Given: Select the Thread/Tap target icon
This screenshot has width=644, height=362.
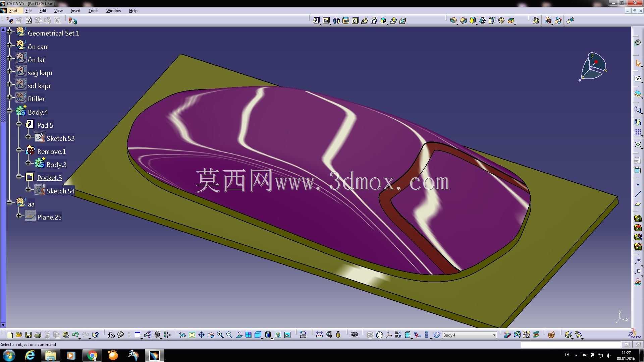Looking at the screenshot, I should [501, 21].
